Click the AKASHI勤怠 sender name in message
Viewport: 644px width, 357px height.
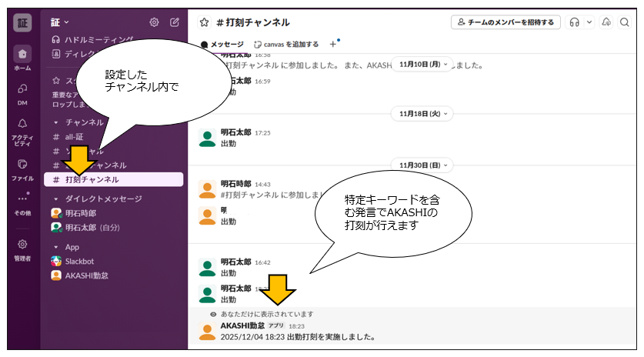(x=242, y=325)
